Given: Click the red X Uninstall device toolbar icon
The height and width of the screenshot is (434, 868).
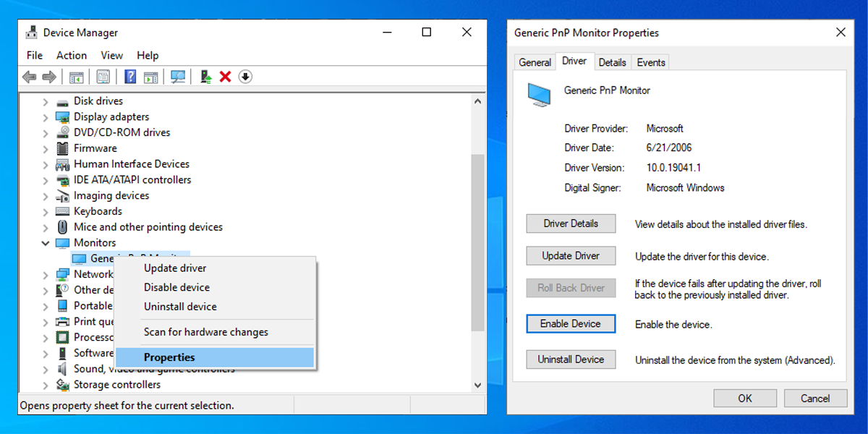Looking at the screenshot, I should point(225,77).
